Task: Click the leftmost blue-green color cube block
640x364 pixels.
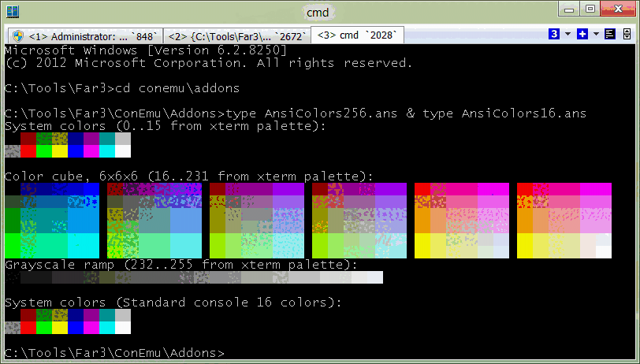Action: pyautogui.click(x=52, y=221)
